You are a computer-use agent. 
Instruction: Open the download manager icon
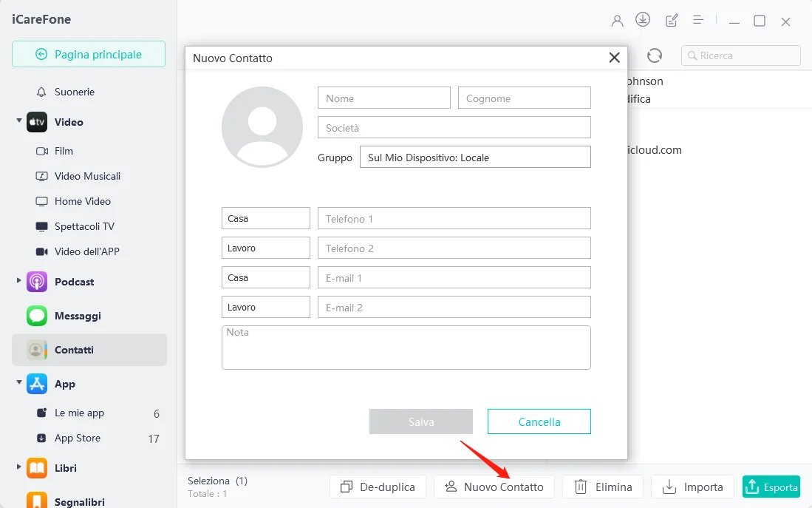pos(643,20)
